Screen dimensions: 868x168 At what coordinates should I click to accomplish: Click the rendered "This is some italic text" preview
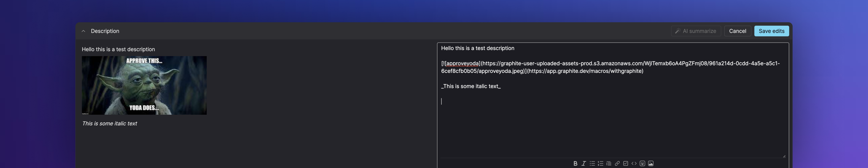pyautogui.click(x=110, y=123)
